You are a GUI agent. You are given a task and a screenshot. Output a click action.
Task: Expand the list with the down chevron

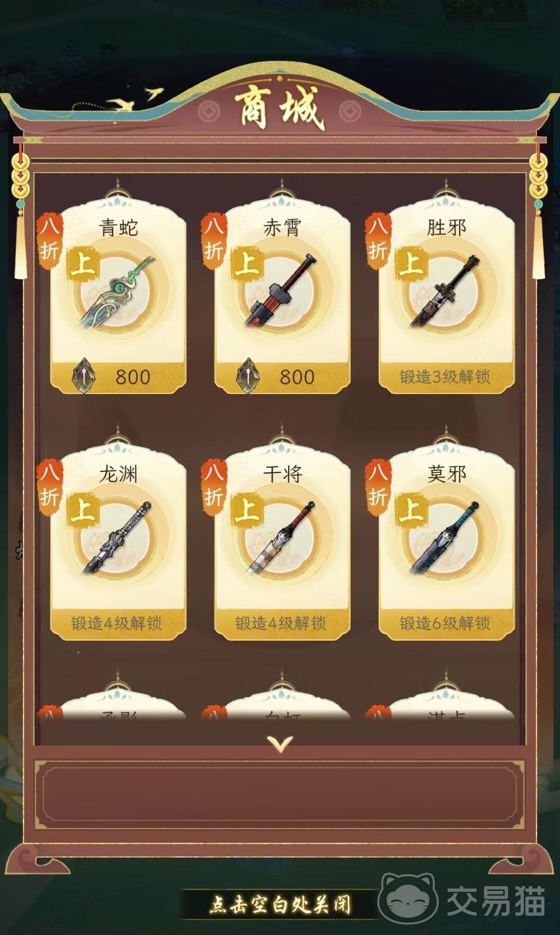point(280,744)
